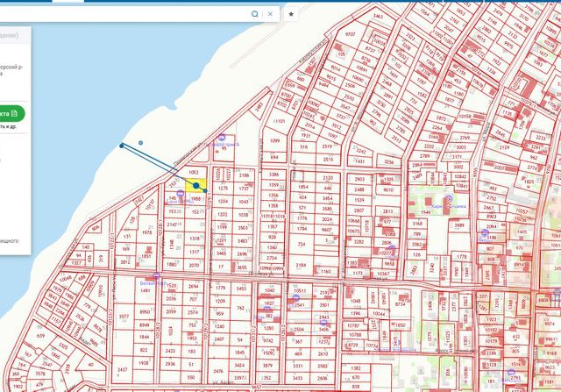Clear the search field with the X icon
The height and width of the screenshot is (392, 561).
tap(270, 14)
